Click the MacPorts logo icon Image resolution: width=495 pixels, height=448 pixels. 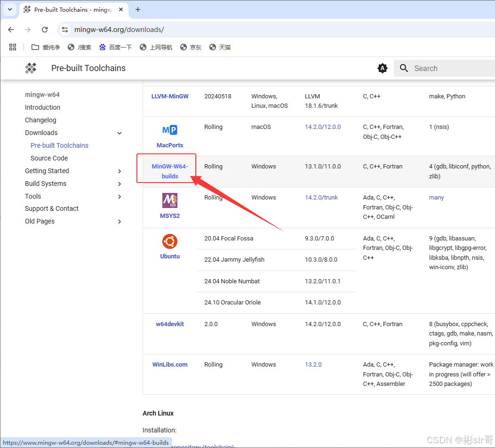click(170, 130)
